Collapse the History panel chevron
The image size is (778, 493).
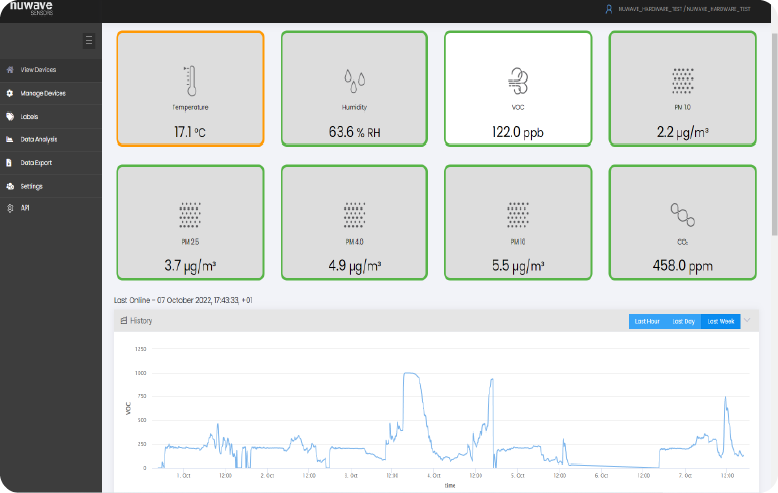click(747, 320)
